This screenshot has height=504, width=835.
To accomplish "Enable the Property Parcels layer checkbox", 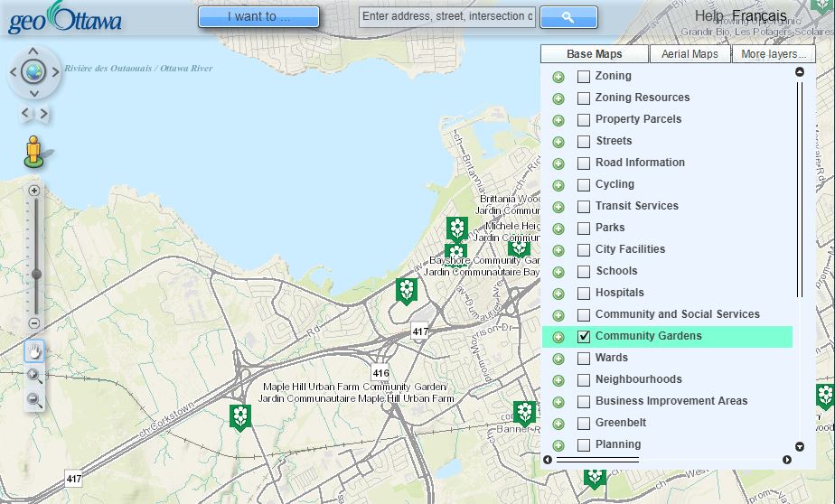I will point(584,120).
